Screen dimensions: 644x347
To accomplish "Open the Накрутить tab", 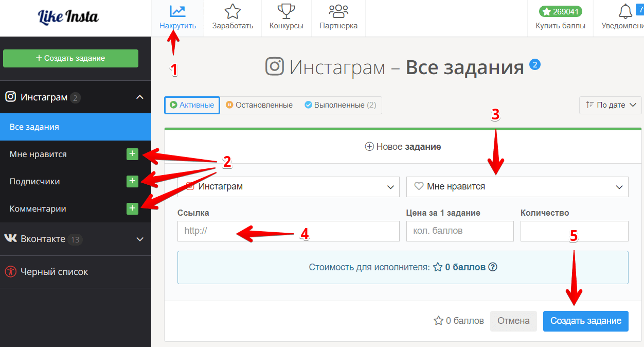I will 177,18.
